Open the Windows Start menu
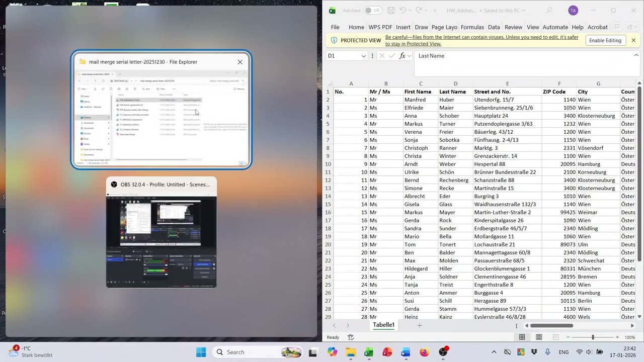 pos(201,352)
